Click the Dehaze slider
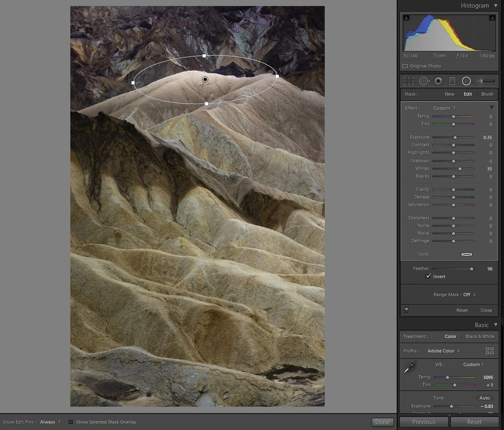This screenshot has height=430, width=504. [453, 197]
